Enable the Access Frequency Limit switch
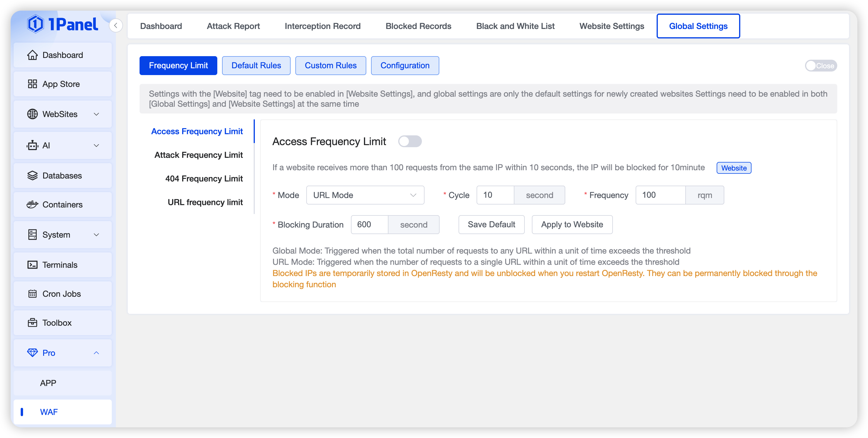868x438 pixels. pyautogui.click(x=409, y=142)
